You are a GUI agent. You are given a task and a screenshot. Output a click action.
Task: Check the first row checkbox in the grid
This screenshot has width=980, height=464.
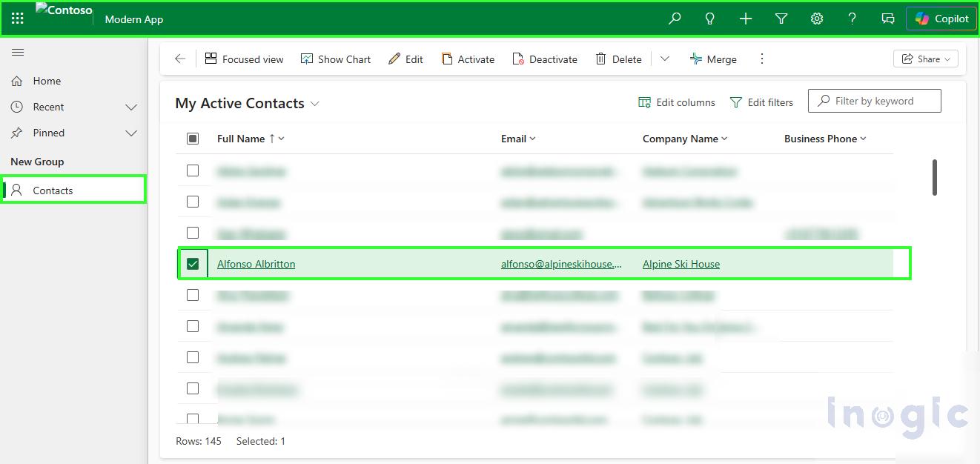click(193, 170)
